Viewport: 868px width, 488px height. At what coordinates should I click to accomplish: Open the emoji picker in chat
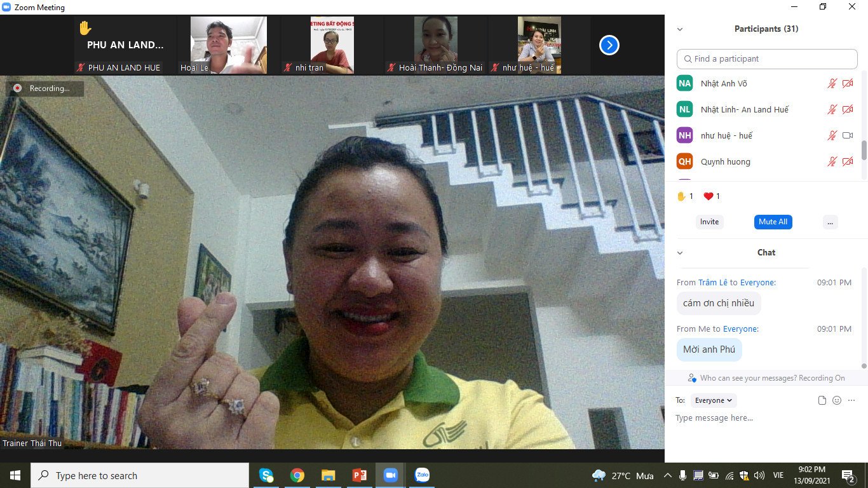tap(837, 400)
